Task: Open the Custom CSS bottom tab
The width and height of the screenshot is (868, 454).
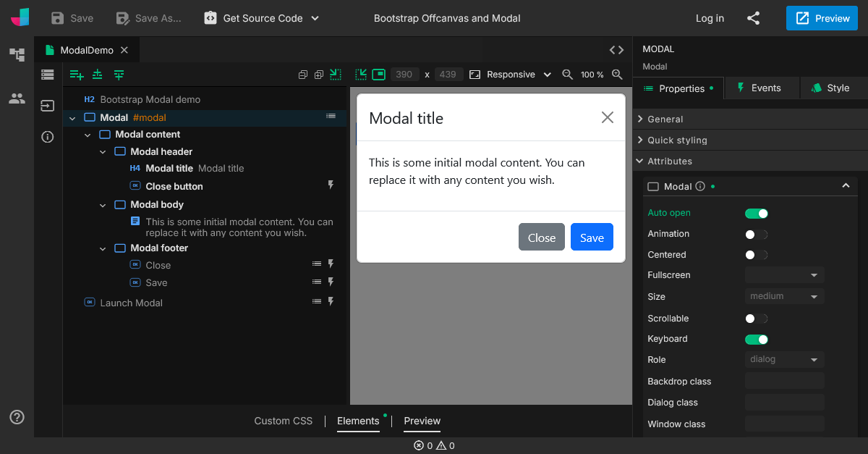Action: (284, 421)
